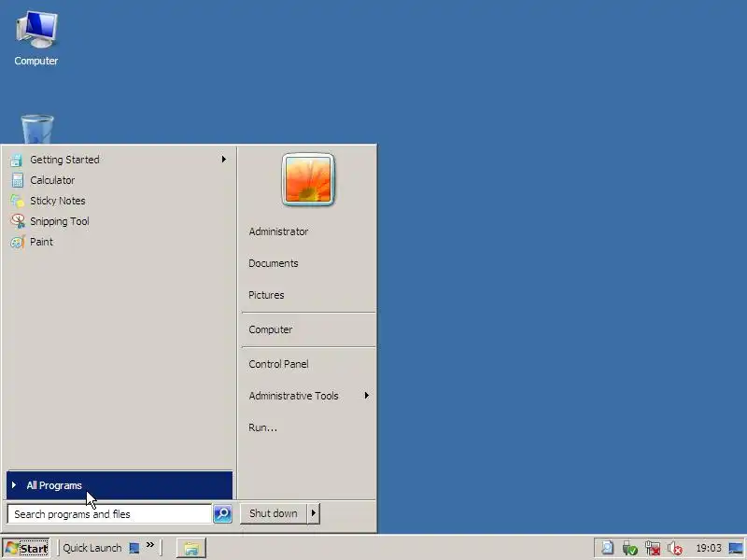Expand the Administrative Tools submenu arrow
747x560 pixels.
(x=366, y=395)
